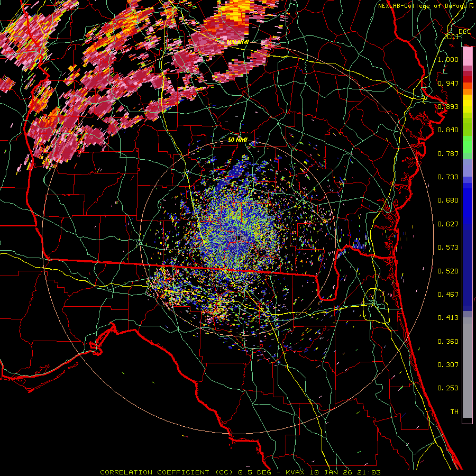Click the 50 NMI range ring label
Image resolution: width=476 pixels, height=476 pixels.
(x=237, y=140)
